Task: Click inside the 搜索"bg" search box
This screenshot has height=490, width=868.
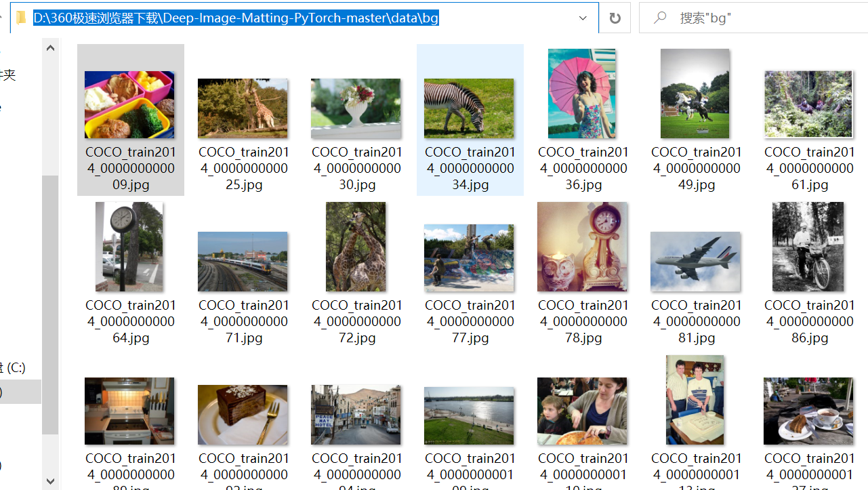Action: coord(745,18)
